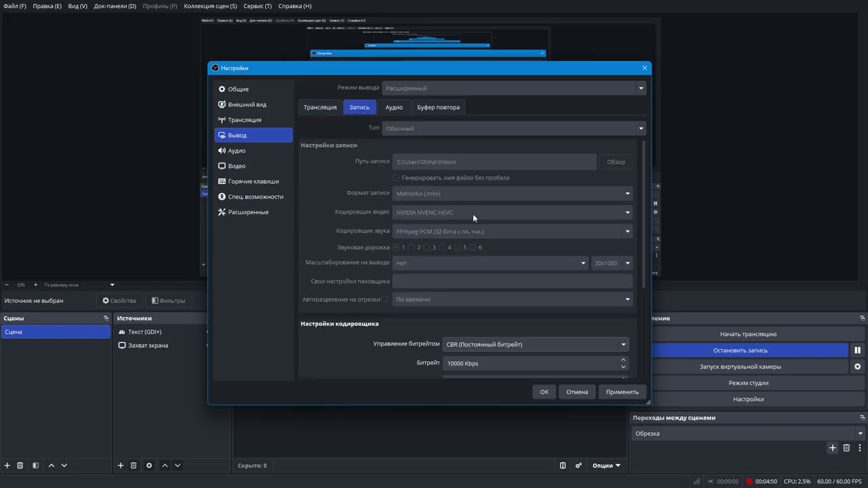Open По размеру окна preview scaling dropdown
868x488 pixels.
79,285
